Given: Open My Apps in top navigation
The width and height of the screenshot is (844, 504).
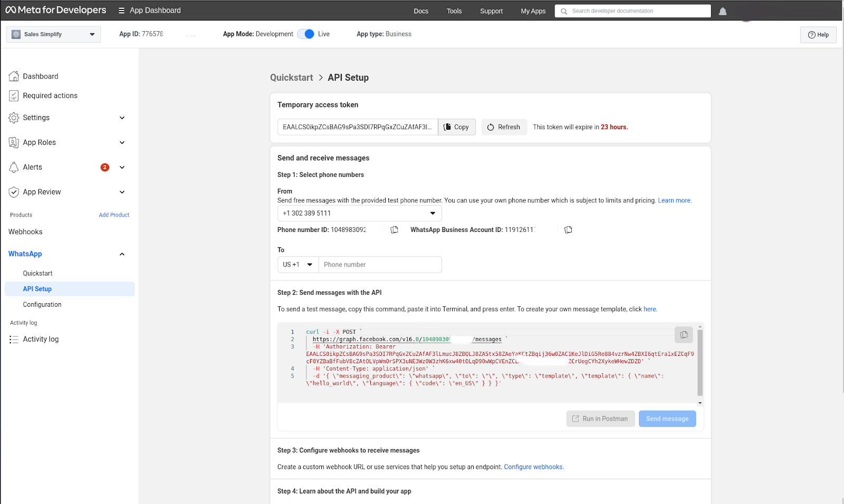Looking at the screenshot, I should pyautogui.click(x=533, y=11).
